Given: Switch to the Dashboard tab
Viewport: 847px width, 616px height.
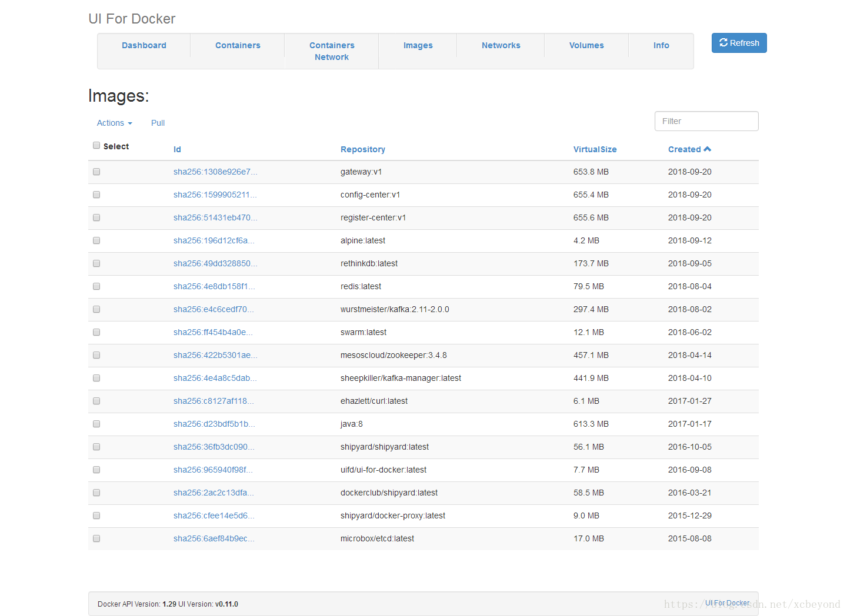Looking at the screenshot, I should [144, 45].
